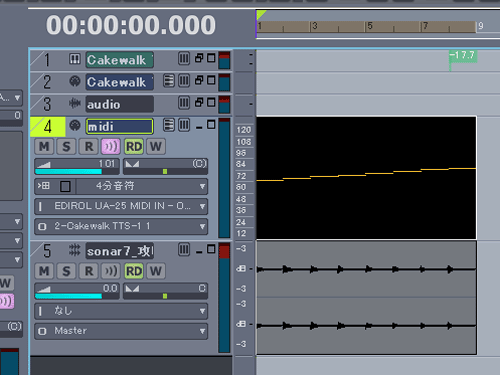Click the piano synth icon on track 1
The height and width of the screenshot is (375, 500).
click(x=75, y=59)
